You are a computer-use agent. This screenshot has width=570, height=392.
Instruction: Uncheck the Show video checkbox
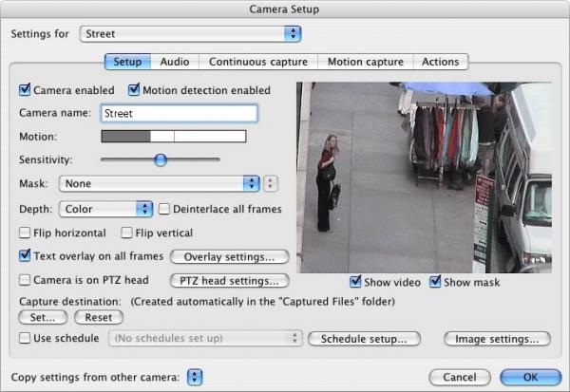pos(355,282)
